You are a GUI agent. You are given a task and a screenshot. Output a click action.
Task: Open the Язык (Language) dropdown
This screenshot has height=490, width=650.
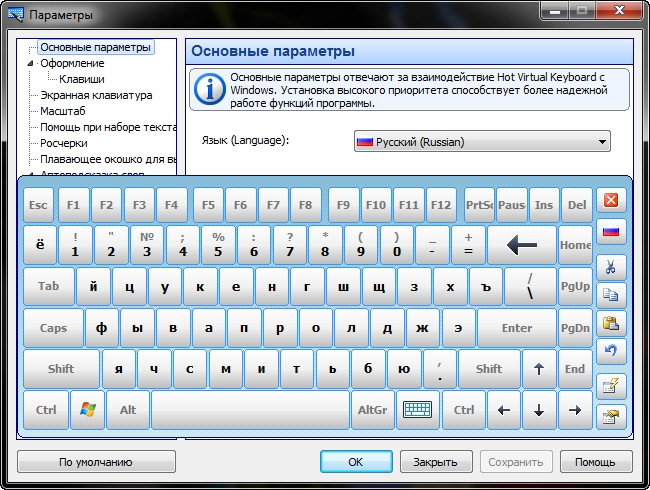click(x=482, y=142)
